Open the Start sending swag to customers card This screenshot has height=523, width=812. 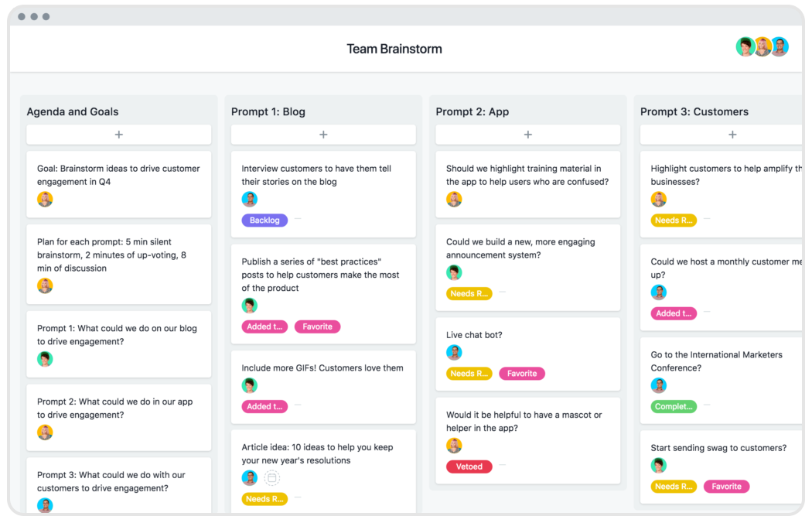point(718,448)
